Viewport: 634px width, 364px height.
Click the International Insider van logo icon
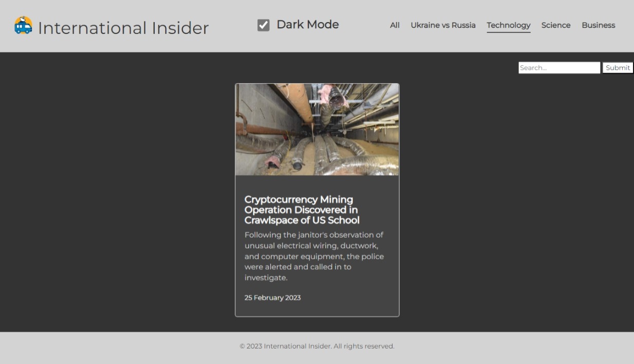[x=23, y=26]
